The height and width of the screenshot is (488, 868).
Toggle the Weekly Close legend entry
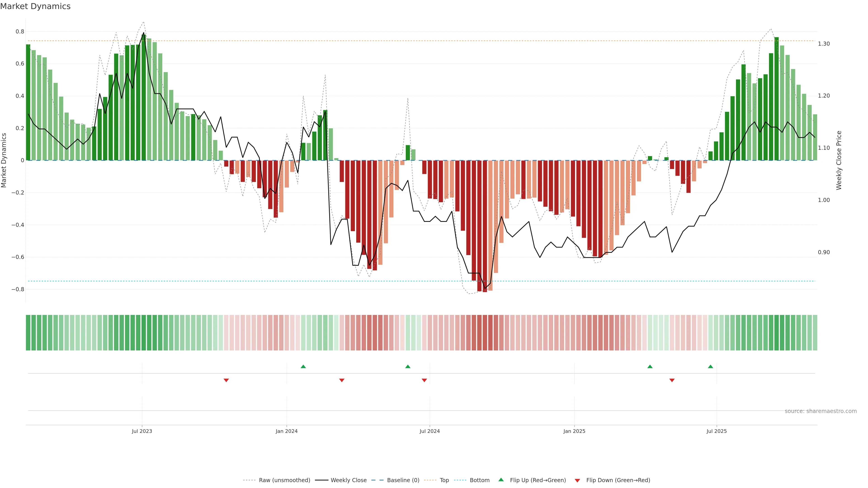coord(348,480)
